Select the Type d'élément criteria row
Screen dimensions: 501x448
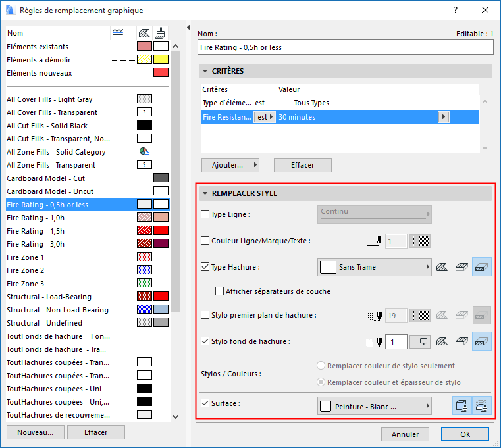(x=340, y=103)
